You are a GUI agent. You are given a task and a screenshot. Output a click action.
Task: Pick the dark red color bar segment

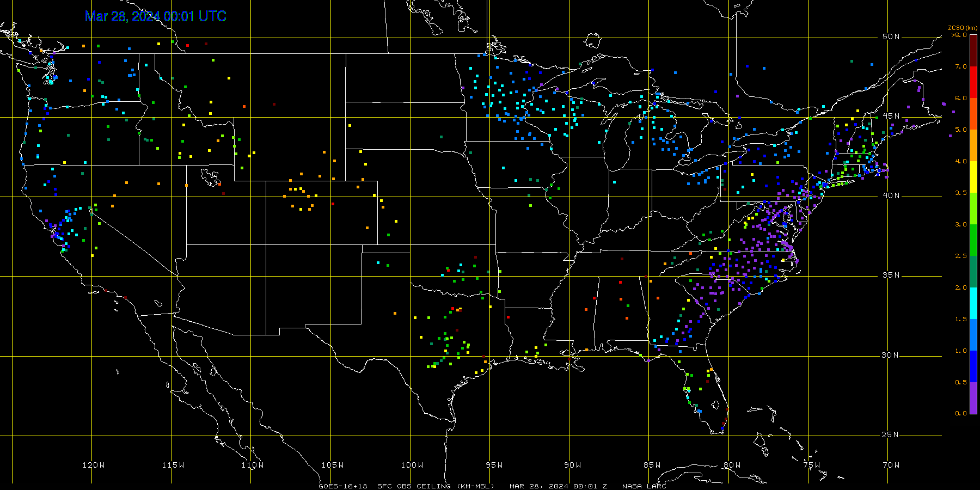click(973, 51)
